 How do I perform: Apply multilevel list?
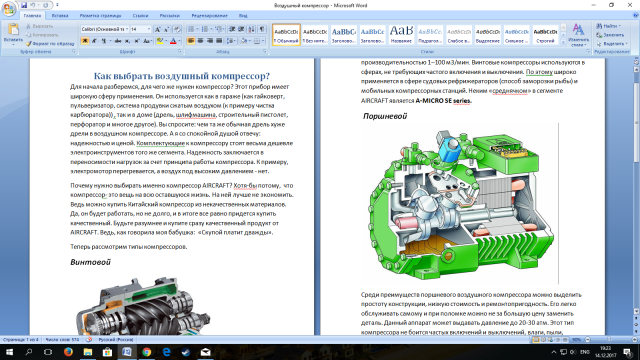(x=219, y=29)
